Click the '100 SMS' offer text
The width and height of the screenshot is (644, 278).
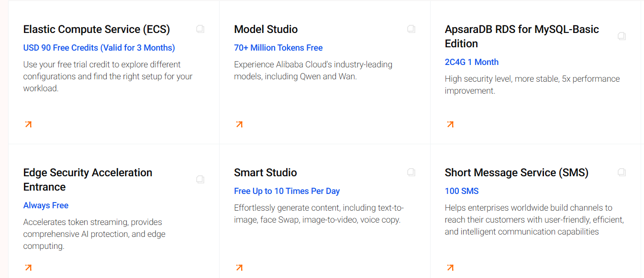[x=462, y=191]
